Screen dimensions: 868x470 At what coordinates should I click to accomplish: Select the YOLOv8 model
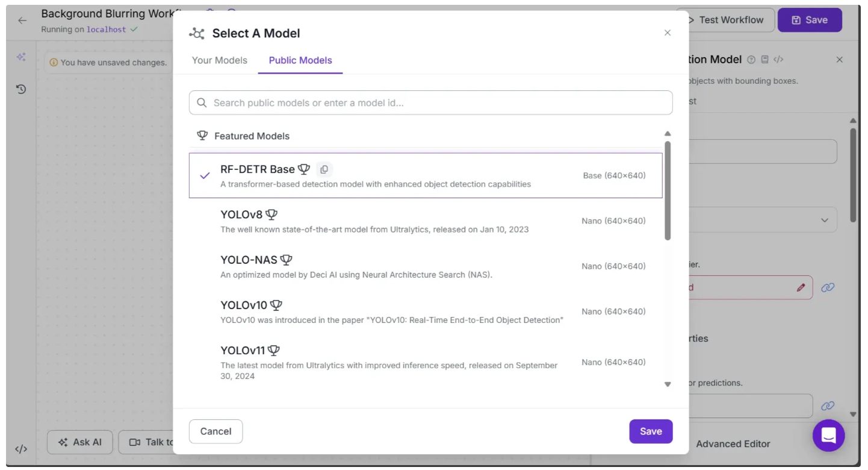coord(426,221)
